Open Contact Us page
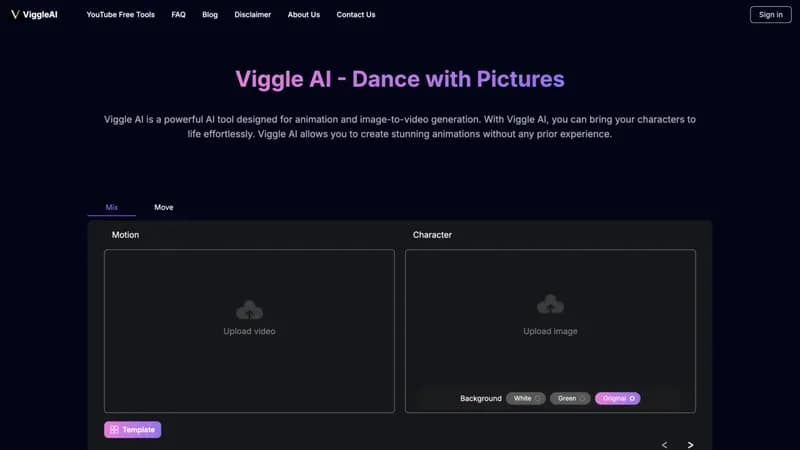Screen dimensions: 800x450 pyautogui.click(x=356, y=15)
